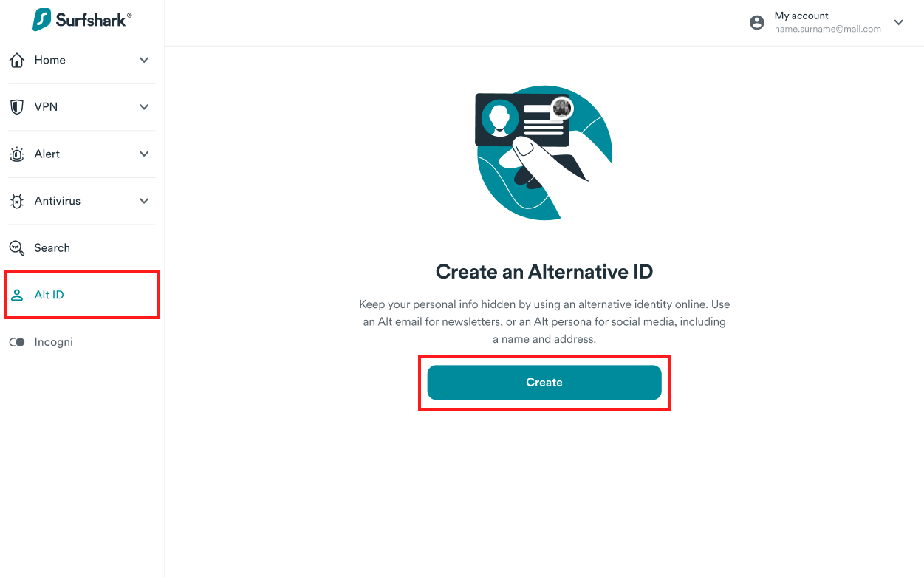
Task: Expand the Alert section chevron
Action: tap(144, 154)
